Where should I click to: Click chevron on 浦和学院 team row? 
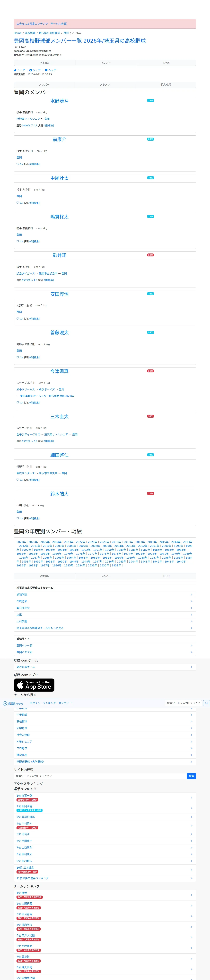[x=191, y=595]
